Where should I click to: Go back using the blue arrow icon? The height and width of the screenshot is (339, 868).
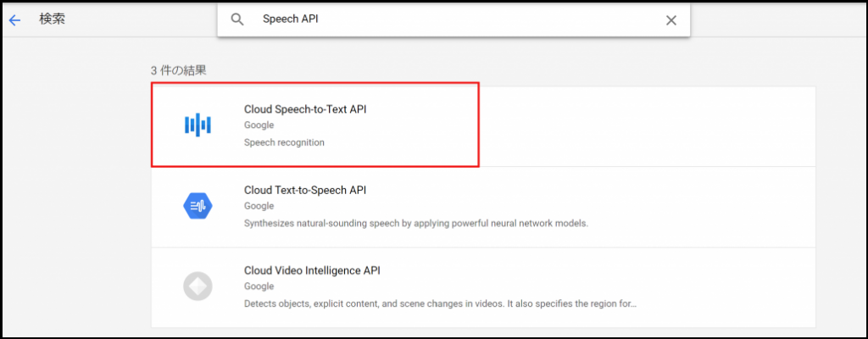point(14,20)
